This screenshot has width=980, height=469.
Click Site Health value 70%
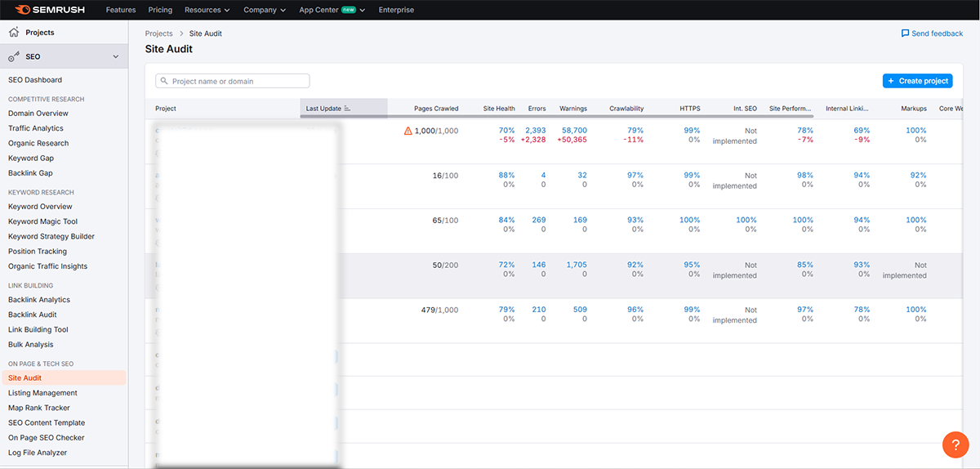pyautogui.click(x=506, y=131)
